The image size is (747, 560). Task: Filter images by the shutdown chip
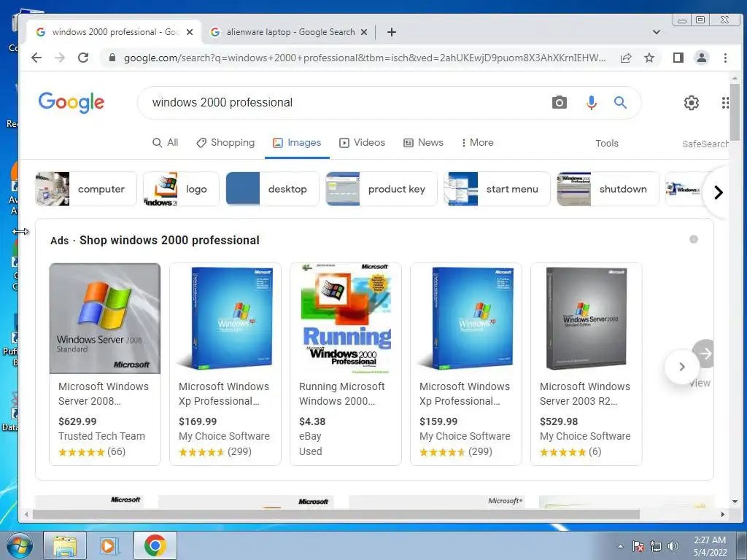tap(608, 189)
